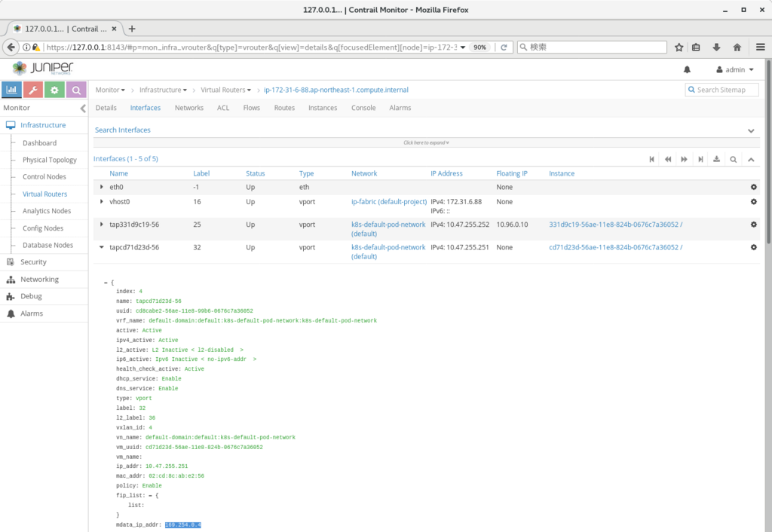Screen dimensions: 772x532
Task: Expand the eth0 interface row
Action: click(x=102, y=187)
